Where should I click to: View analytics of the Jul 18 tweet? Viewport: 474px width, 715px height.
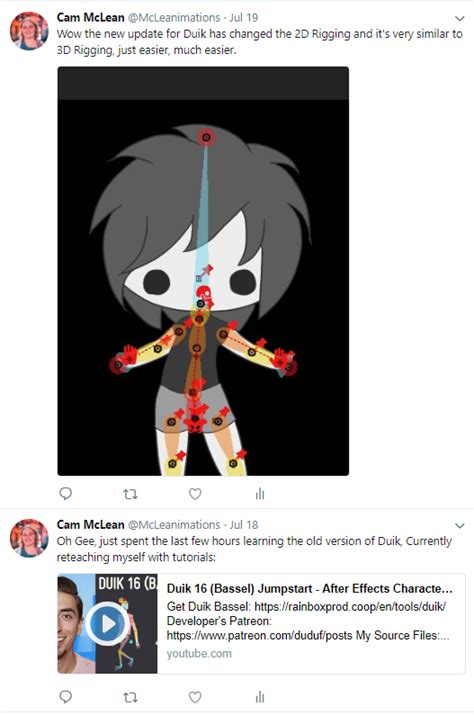click(260, 696)
